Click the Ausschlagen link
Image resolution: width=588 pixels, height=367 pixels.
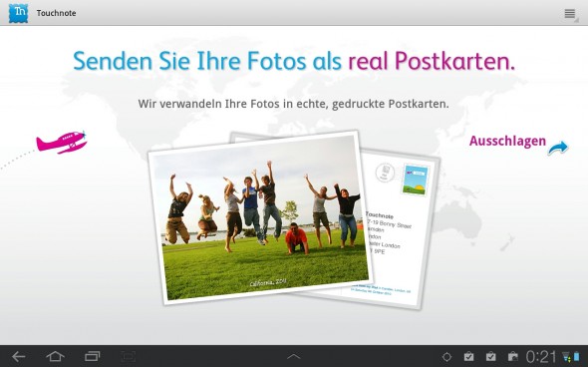click(x=507, y=141)
